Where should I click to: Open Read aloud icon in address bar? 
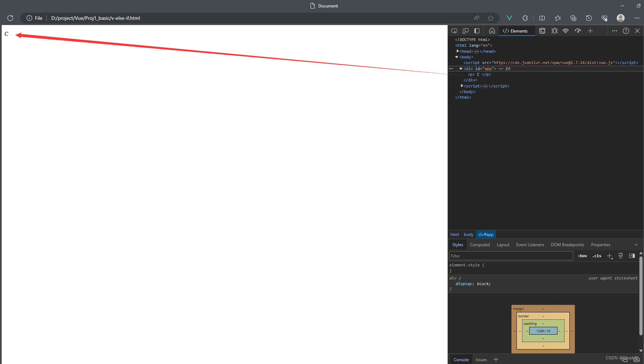477,18
